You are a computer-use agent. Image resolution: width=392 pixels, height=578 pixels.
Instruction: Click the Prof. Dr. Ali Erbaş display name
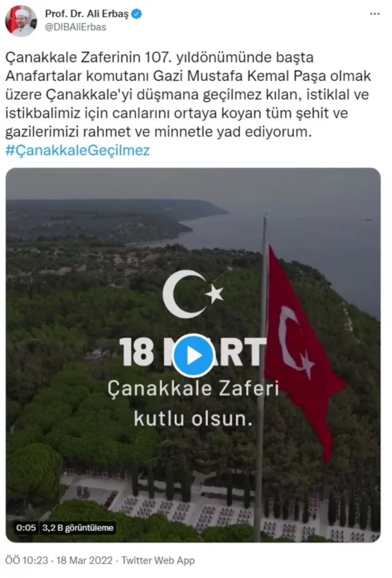tap(87, 14)
